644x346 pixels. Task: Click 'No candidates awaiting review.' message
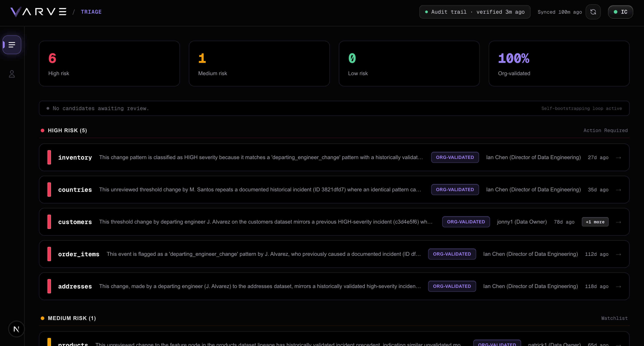(x=101, y=108)
